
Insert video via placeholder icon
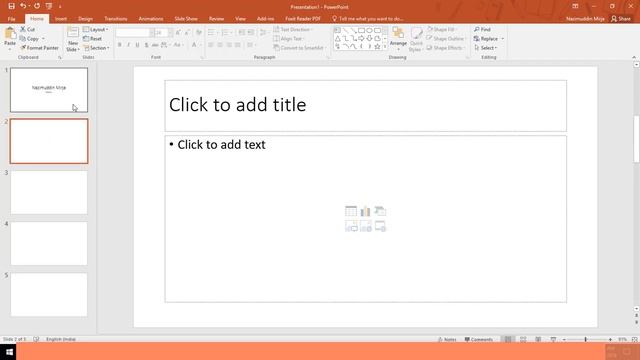pyautogui.click(x=380, y=226)
